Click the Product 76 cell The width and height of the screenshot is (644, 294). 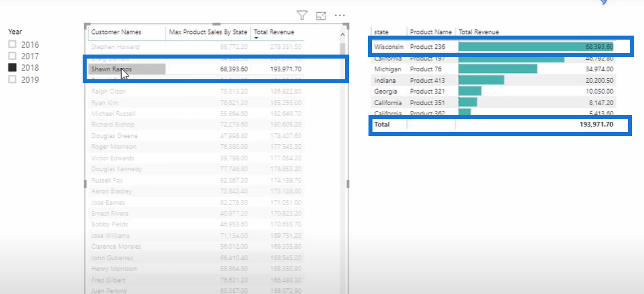point(426,69)
